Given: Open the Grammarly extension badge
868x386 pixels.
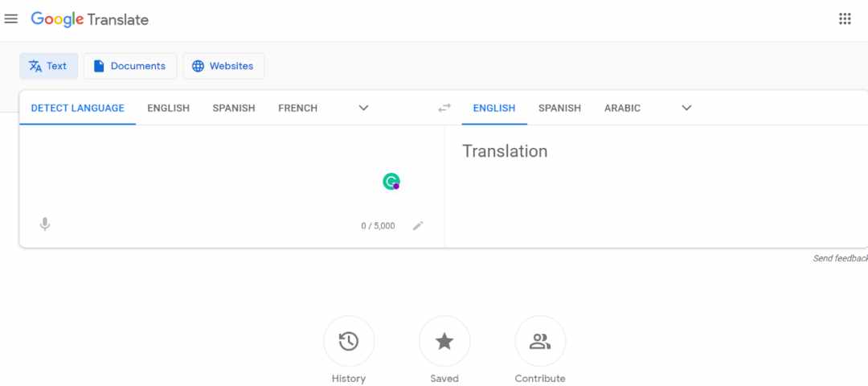Looking at the screenshot, I should (391, 181).
